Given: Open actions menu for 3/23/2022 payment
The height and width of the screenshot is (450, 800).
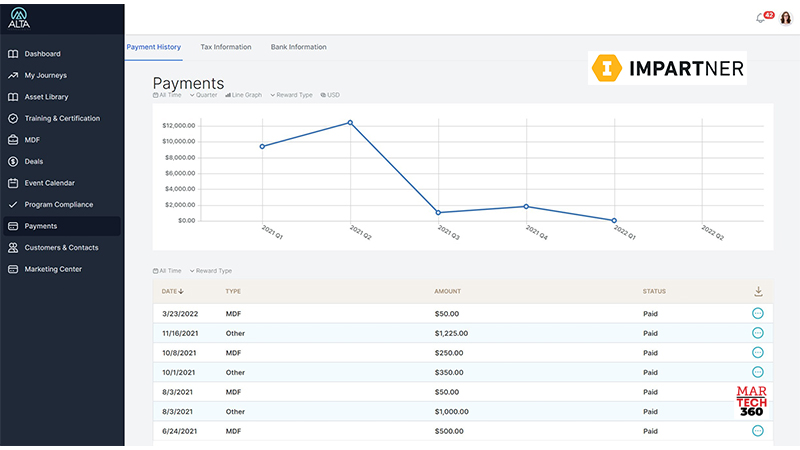Looking at the screenshot, I should (758, 313).
